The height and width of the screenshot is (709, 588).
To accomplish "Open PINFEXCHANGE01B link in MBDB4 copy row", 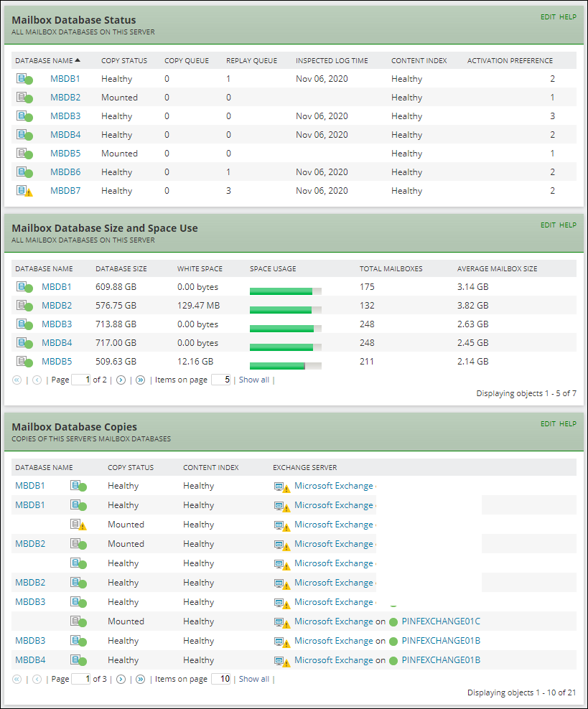I will (441, 660).
